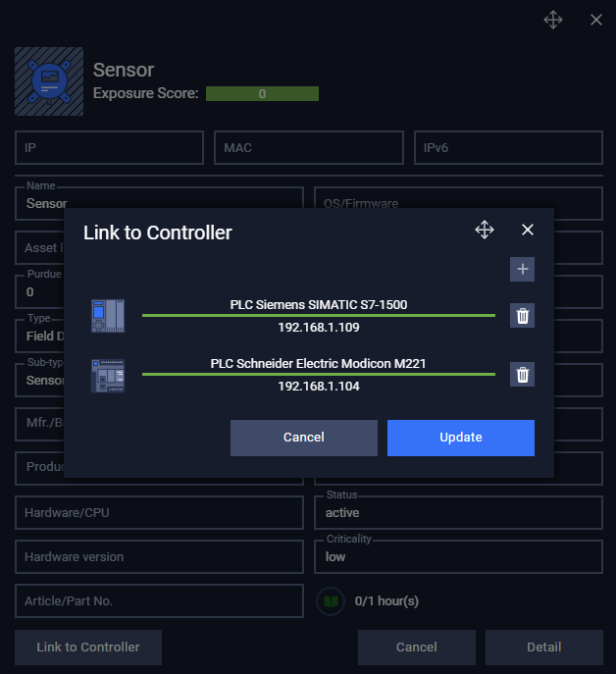Click the IP address 192.168.1.109
This screenshot has width=616, height=674.
click(318, 328)
